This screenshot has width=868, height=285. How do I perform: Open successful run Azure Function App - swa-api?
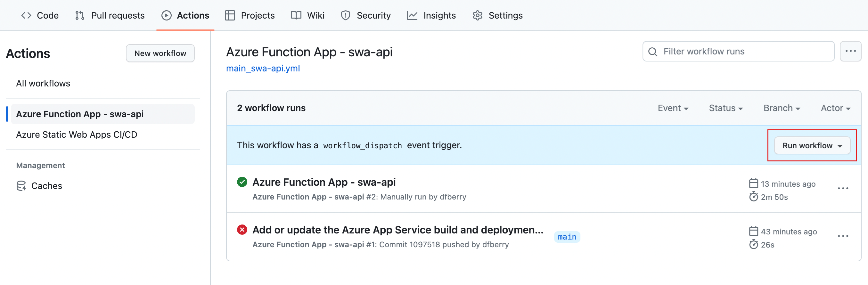pyautogui.click(x=324, y=182)
